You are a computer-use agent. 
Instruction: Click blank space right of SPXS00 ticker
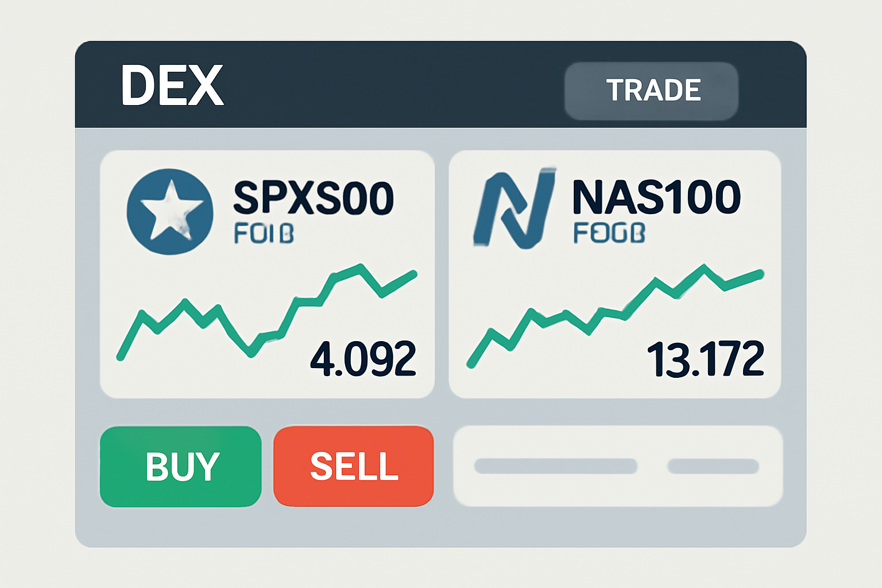point(413,189)
